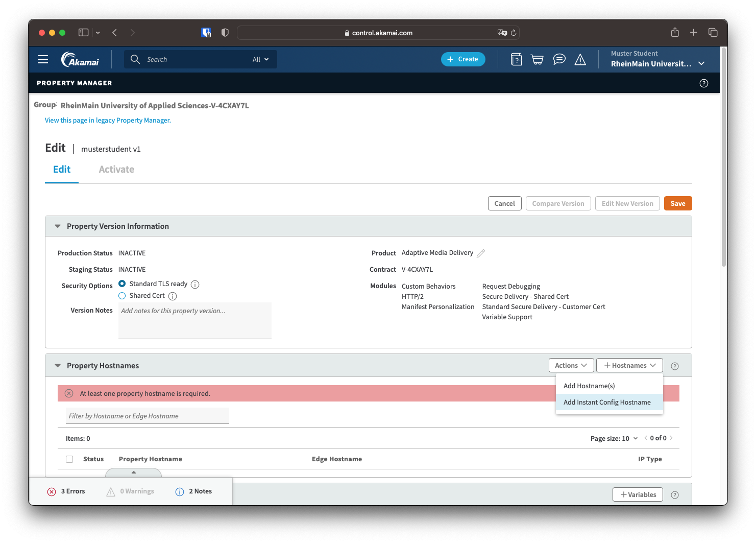The height and width of the screenshot is (543, 756).
Task: Click the privacy report half-shield icon
Action: coord(225,32)
